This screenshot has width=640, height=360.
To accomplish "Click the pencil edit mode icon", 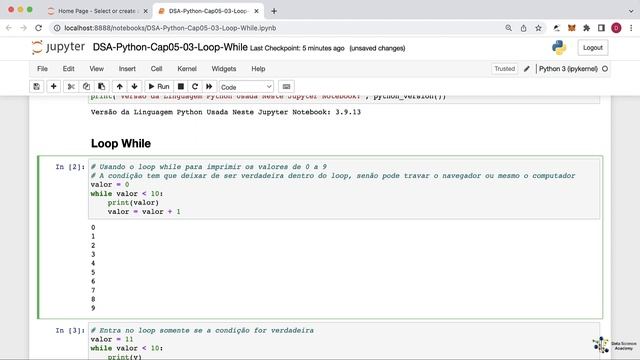I will click(x=527, y=69).
